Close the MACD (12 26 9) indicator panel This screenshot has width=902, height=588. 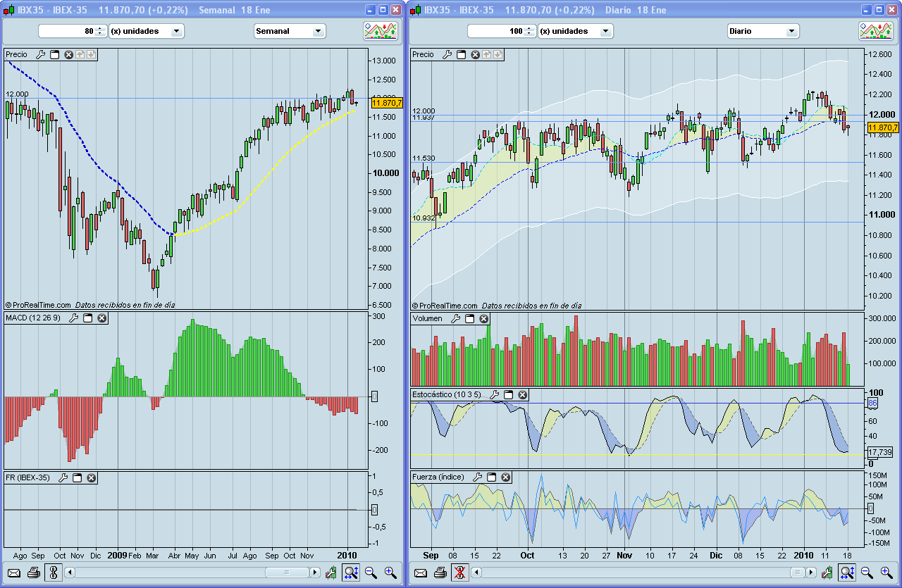[102, 318]
